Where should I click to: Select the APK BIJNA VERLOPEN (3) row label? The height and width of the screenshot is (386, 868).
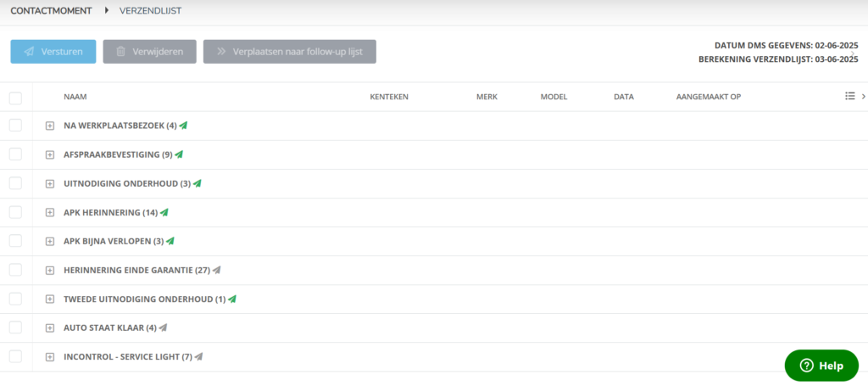(x=114, y=241)
